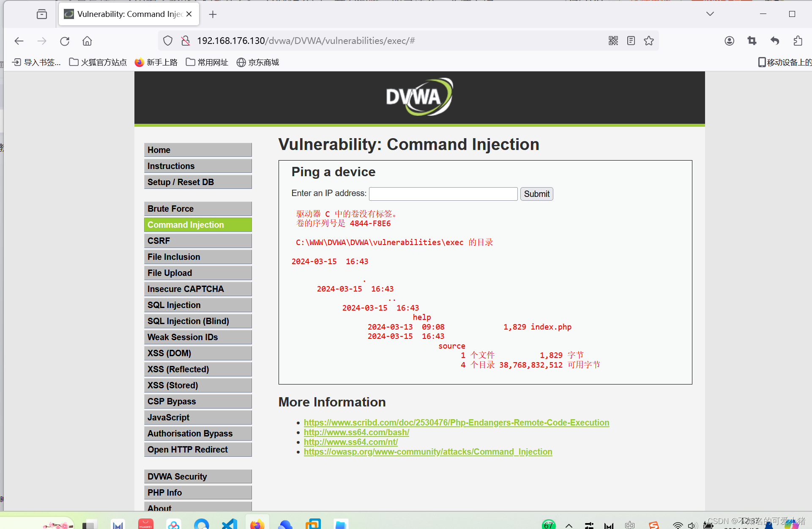Click the File Upload sidebar icon
Viewport: 812px width, 529px height.
tap(198, 272)
